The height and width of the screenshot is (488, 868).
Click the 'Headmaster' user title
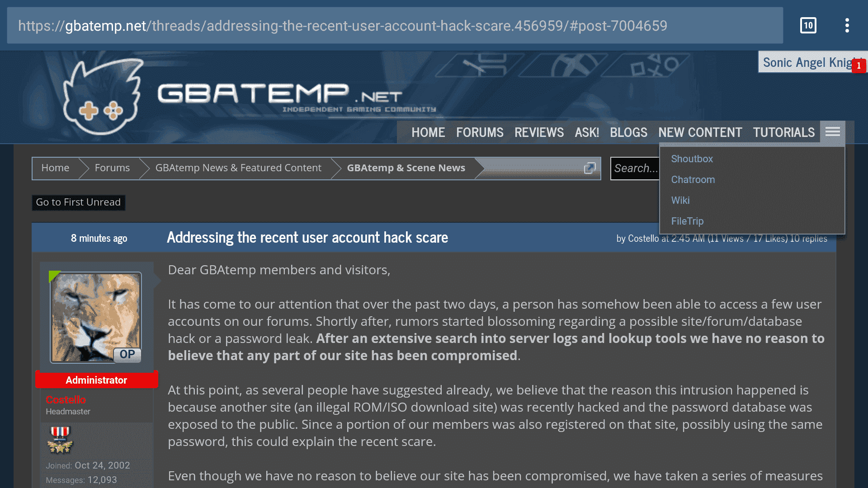point(68,412)
